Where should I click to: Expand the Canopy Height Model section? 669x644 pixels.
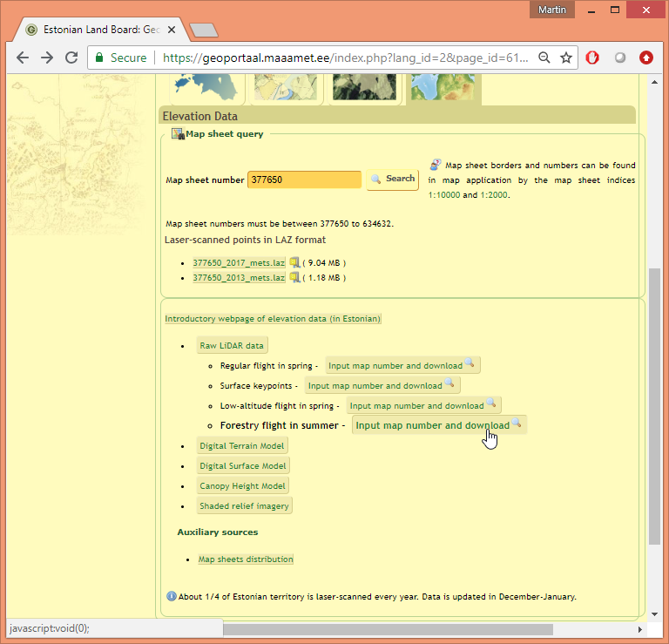[242, 486]
